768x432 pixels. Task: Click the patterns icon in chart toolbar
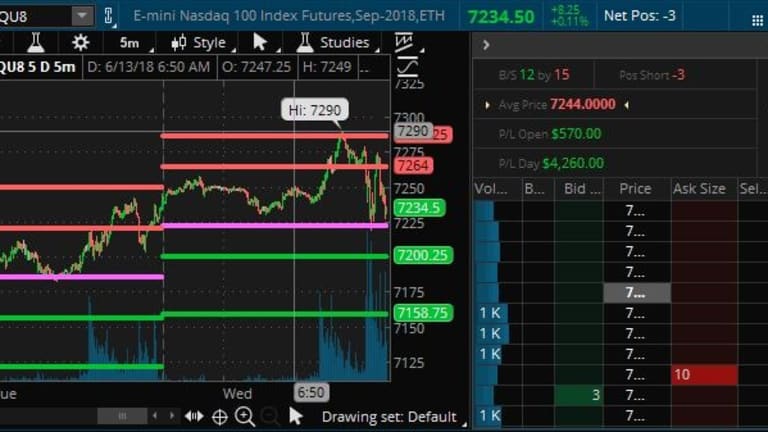(x=404, y=42)
